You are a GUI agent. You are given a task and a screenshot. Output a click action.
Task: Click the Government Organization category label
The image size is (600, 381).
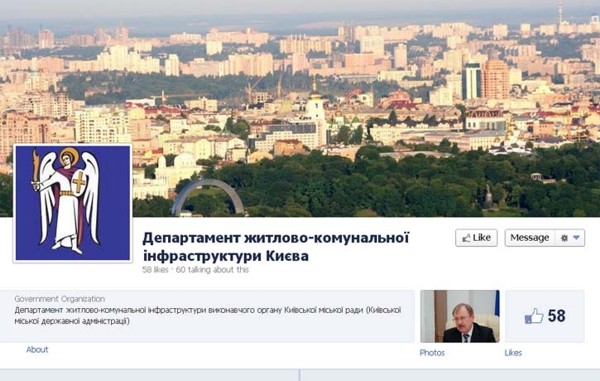point(60,299)
